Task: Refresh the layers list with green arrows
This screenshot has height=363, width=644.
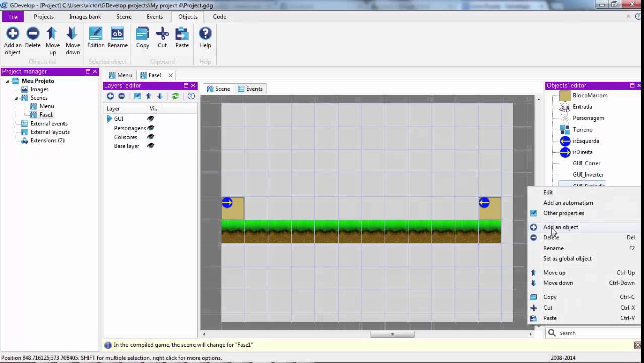Action: pyautogui.click(x=175, y=96)
